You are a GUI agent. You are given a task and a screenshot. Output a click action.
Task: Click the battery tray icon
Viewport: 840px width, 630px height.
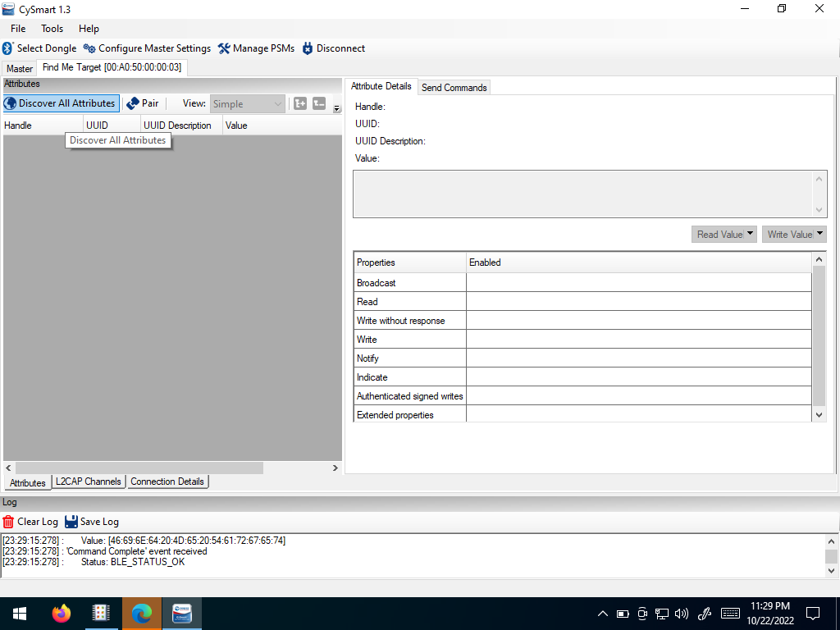coord(623,614)
